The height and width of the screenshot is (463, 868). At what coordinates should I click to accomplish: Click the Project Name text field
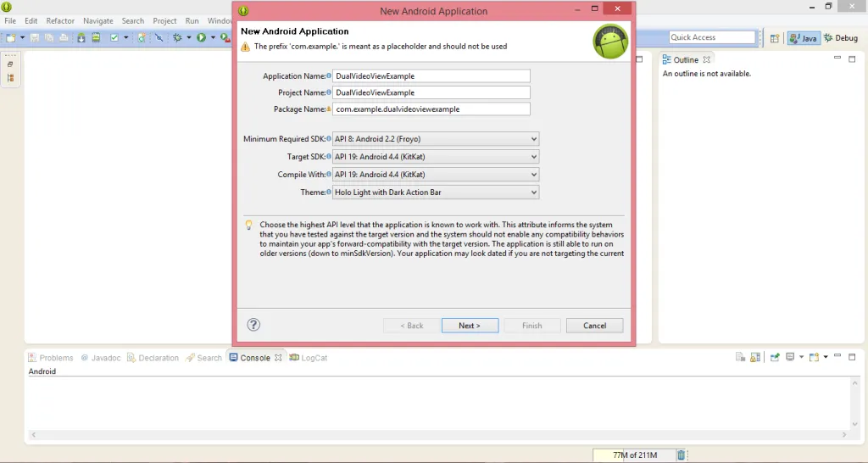431,92
